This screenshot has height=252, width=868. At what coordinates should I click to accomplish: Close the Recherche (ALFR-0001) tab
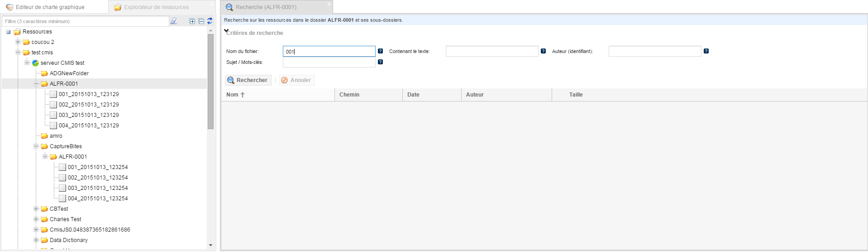[x=329, y=4]
